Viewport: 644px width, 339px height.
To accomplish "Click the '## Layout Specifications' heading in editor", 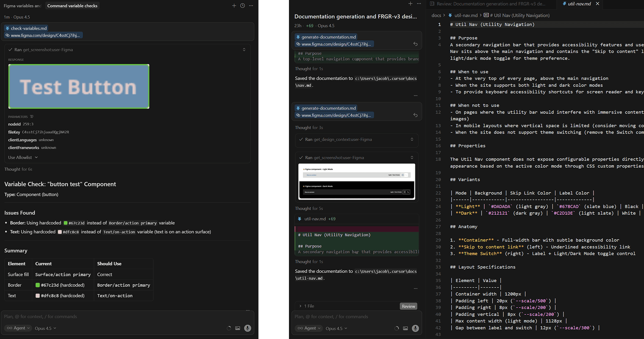I will click(483, 267).
